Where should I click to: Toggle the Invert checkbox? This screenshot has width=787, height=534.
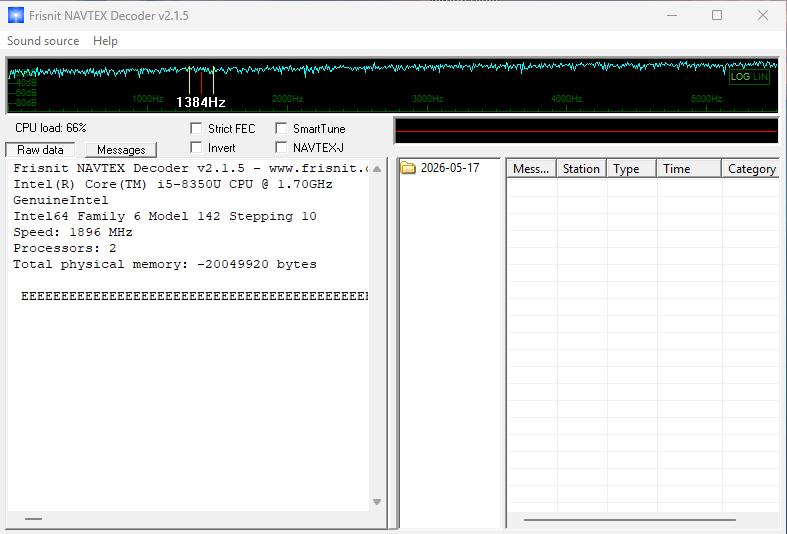click(x=196, y=148)
